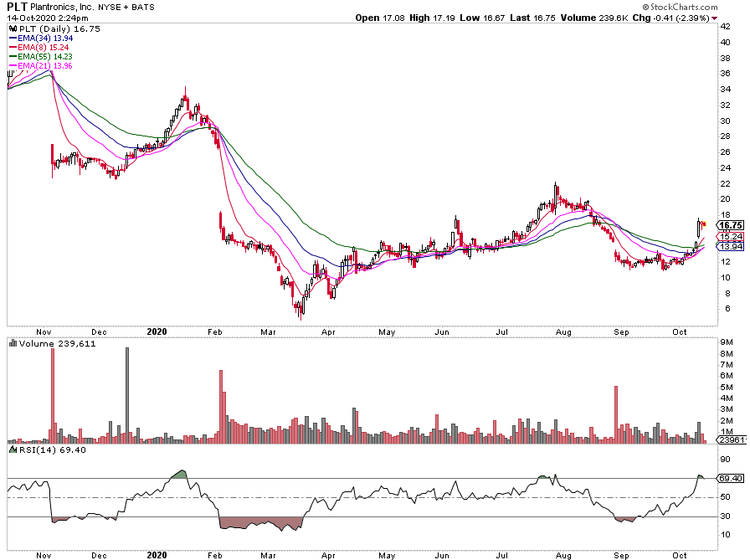
Task: Click the small icon beside RSI(14) label
Action: pyautogui.click(x=13, y=450)
